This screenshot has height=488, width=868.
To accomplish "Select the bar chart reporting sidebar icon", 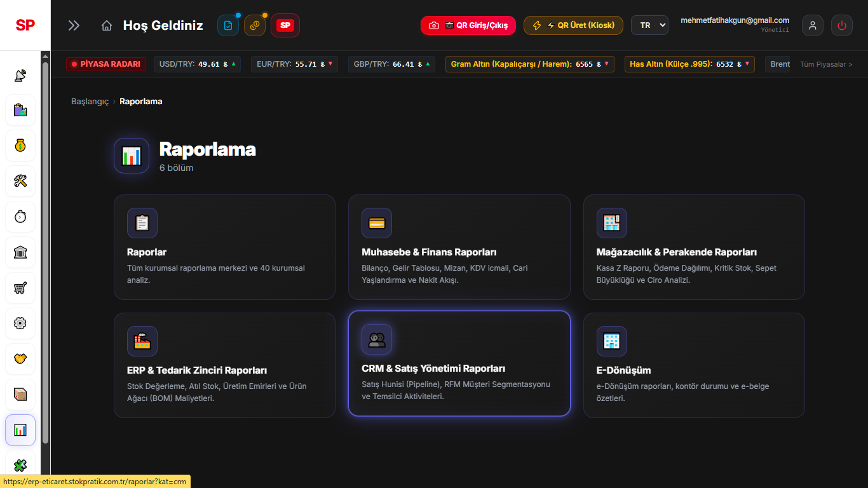I will pos(20,430).
